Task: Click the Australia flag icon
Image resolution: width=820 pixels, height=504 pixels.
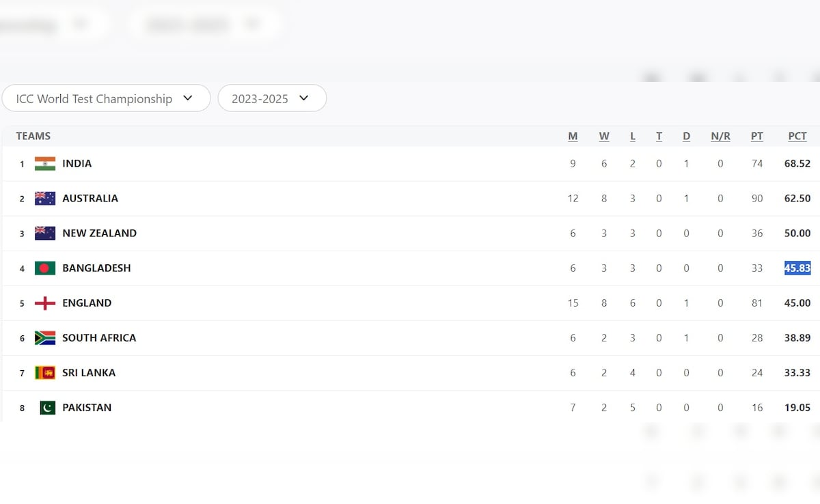Action: (45, 199)
